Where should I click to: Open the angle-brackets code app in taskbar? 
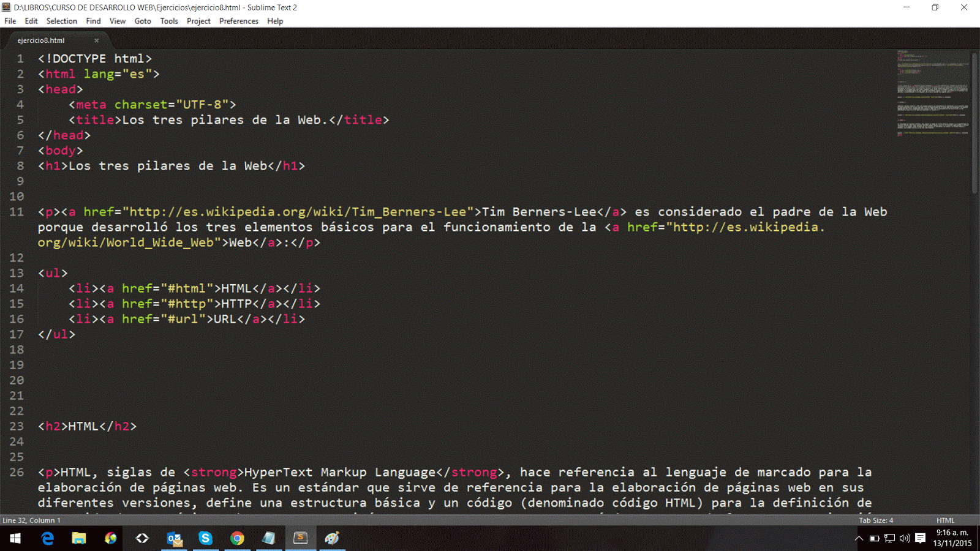point(142,538)
